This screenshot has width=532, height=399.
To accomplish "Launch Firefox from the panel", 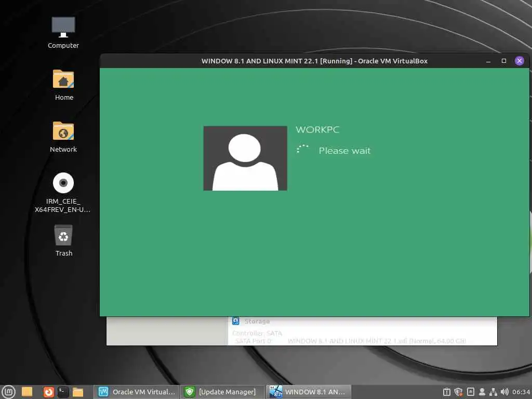I will pyautogui.click(x=48, y=392).
